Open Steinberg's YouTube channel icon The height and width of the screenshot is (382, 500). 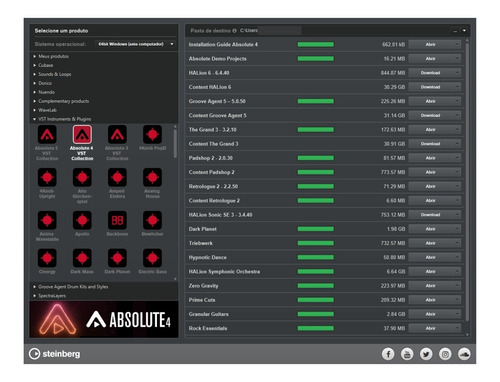click(407, 354)
